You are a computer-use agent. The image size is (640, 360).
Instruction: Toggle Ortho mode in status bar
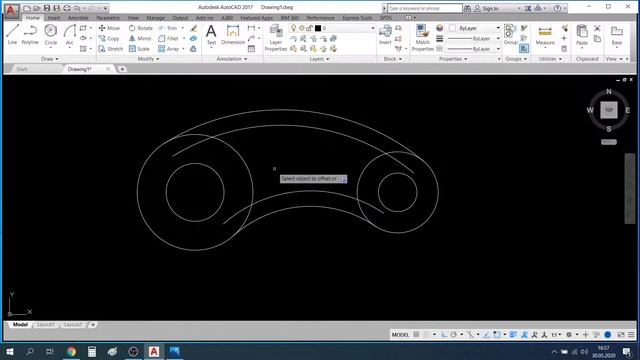pos(444,335)
